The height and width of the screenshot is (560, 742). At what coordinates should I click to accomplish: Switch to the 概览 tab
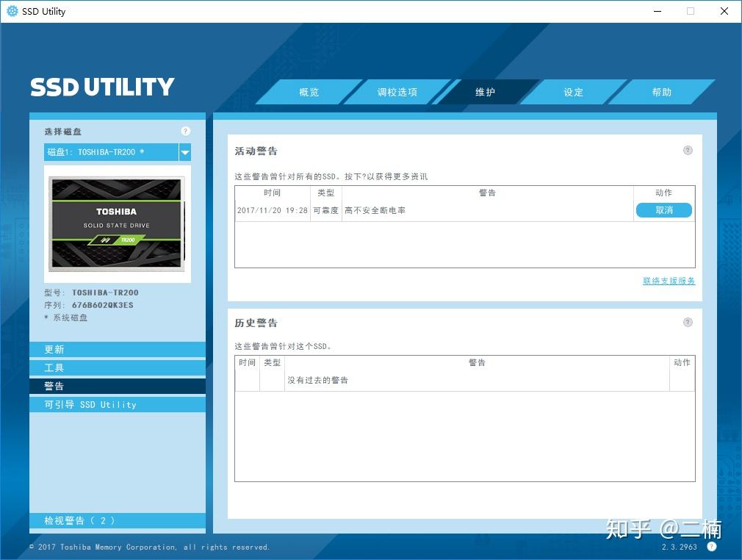point(309,92)
